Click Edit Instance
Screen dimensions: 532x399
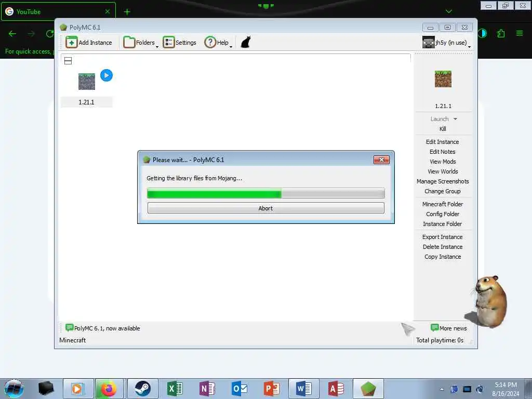pos(443,142)
